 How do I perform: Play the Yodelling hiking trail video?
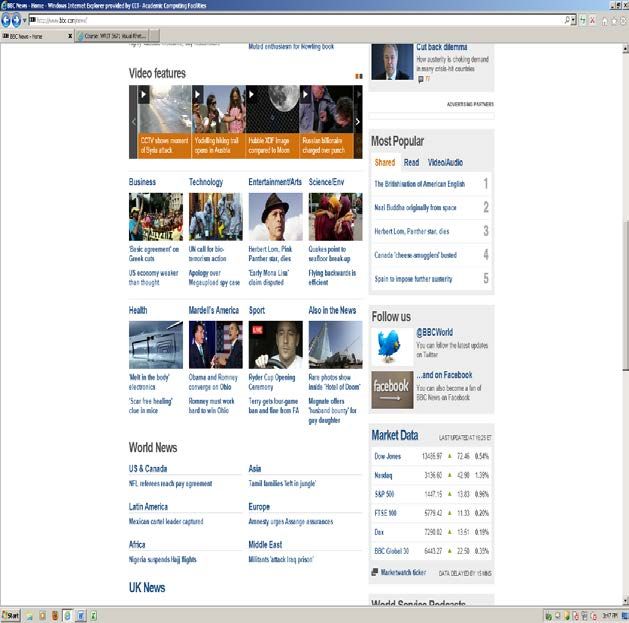click(219, 122)
